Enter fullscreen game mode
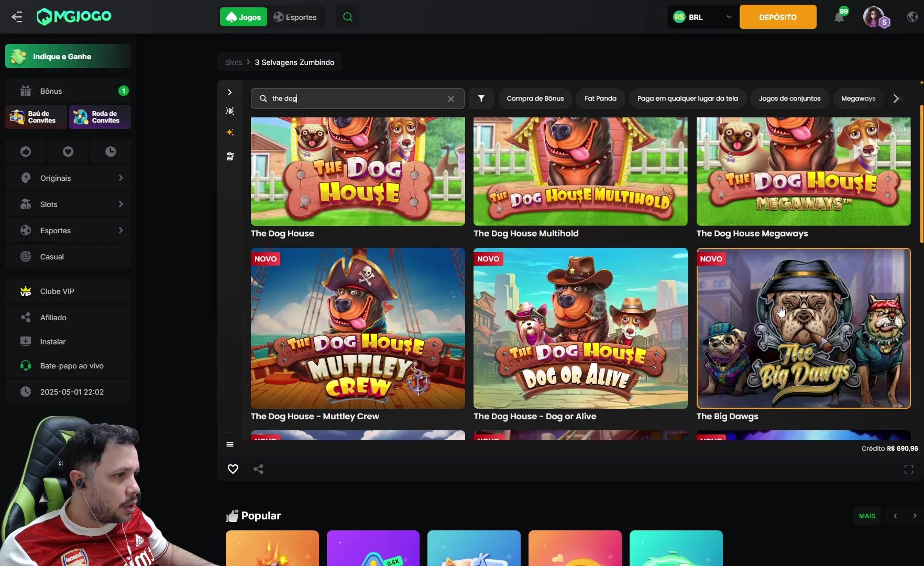Viewport: 924px width, 566px height. click(909, 469)
